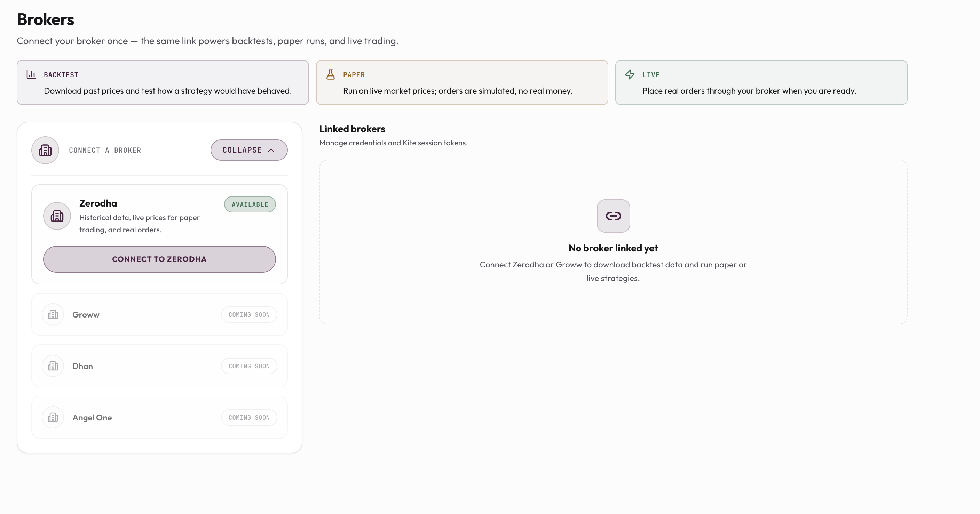Click the Backtest bar chart icon
Screen dimensions: 980x514
tap(31, 74)
